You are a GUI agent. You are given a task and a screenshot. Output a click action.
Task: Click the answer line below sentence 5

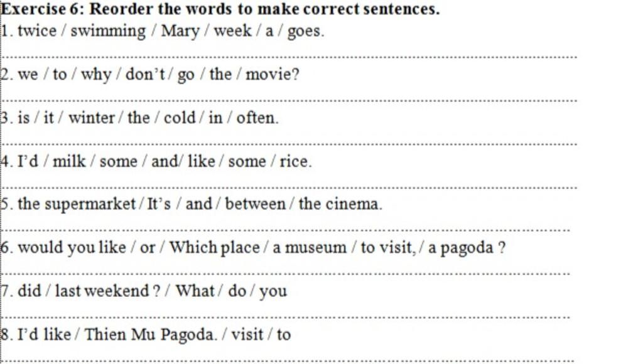click(x=286, y=230)
